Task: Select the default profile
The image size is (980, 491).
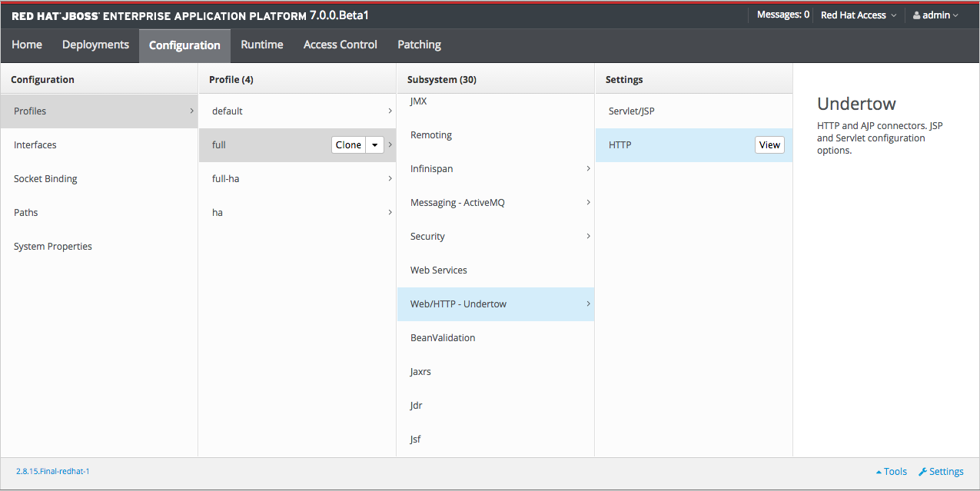Action: (x=297, y=111)
